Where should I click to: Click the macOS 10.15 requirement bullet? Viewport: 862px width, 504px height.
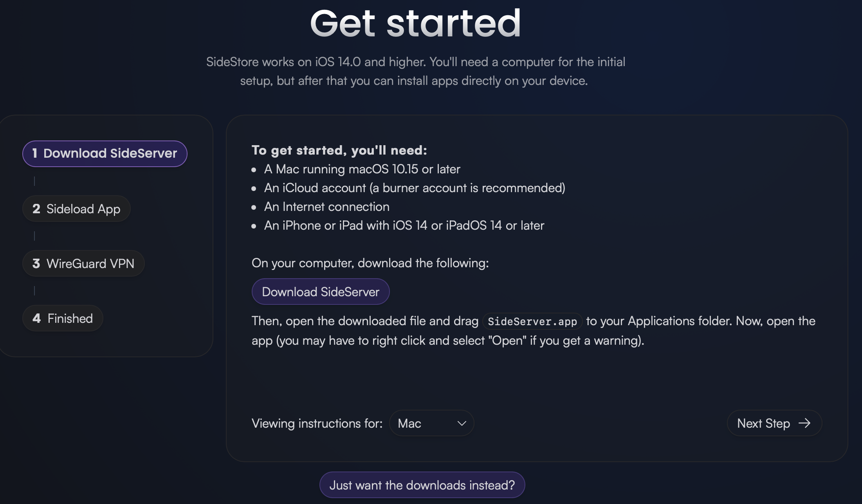pyautogui.click(x=362, y=169)
